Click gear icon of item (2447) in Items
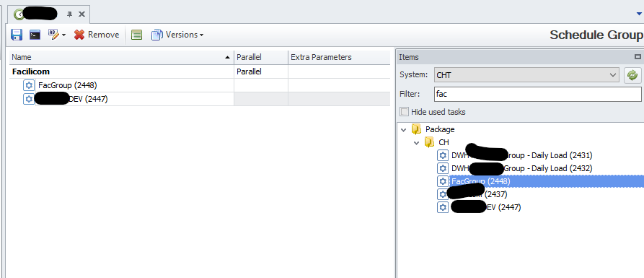Viewport: 644px width, 278px height. click(x=443, y=207)
